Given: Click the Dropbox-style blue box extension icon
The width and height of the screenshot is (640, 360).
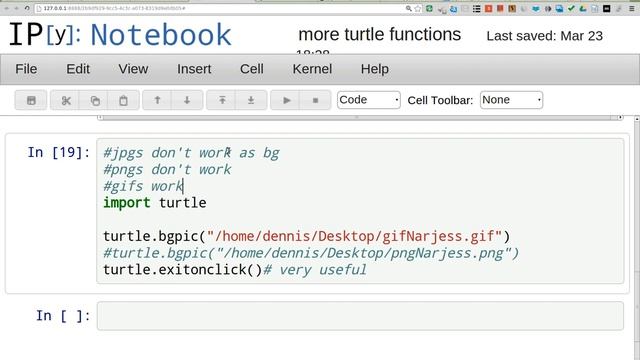Looking at the screenshot, I should point(536,9).
